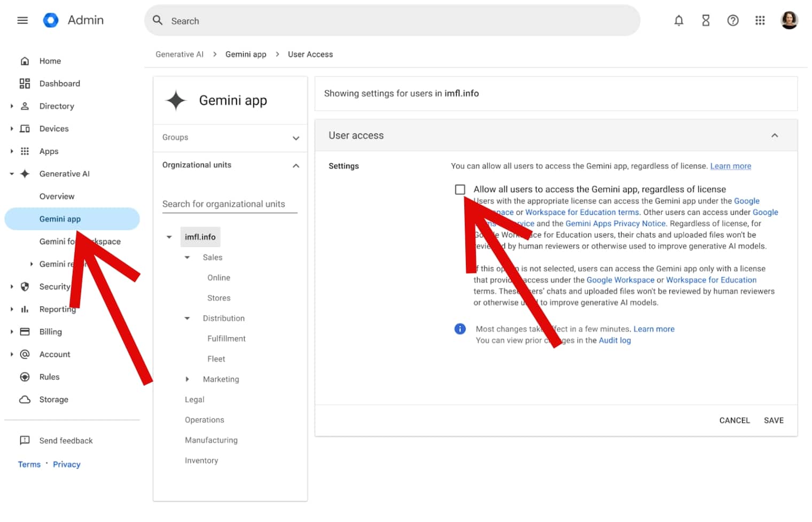812x522 pixels.
Task: Click the SAVE button
Action: [774, 420]
